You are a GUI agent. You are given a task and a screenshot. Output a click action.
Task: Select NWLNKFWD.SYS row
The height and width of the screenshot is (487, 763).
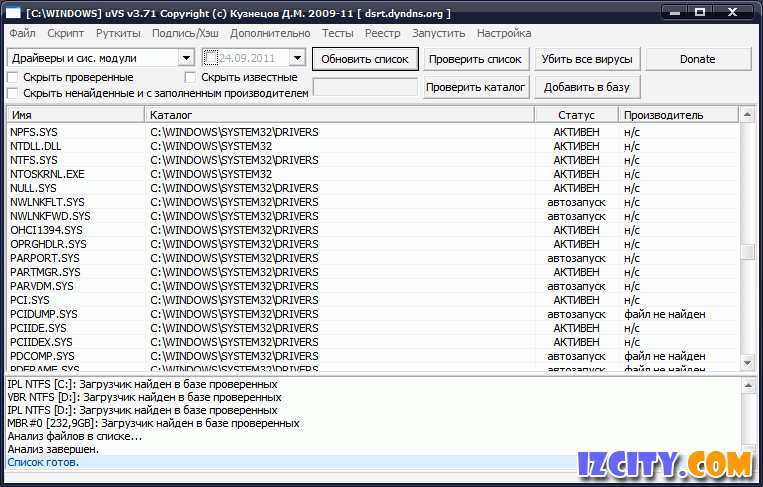point(374,216)
